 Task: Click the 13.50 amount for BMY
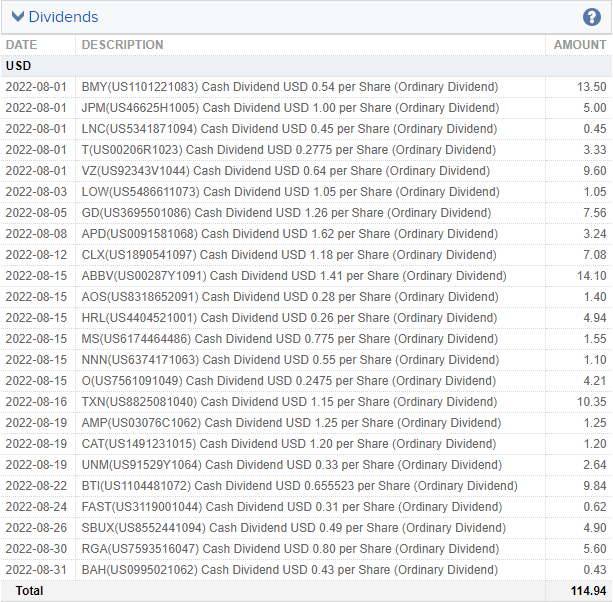tap(591, 87)
